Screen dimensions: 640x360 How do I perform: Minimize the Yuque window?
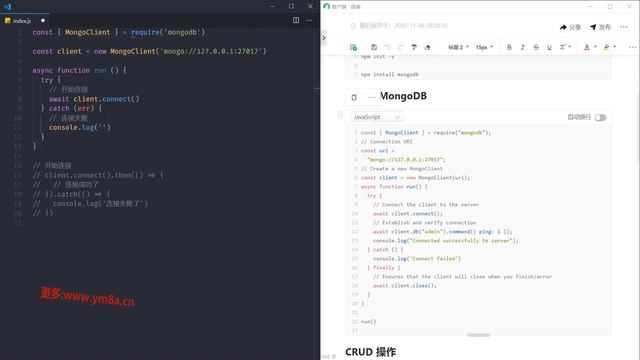[x=590, y=7]
